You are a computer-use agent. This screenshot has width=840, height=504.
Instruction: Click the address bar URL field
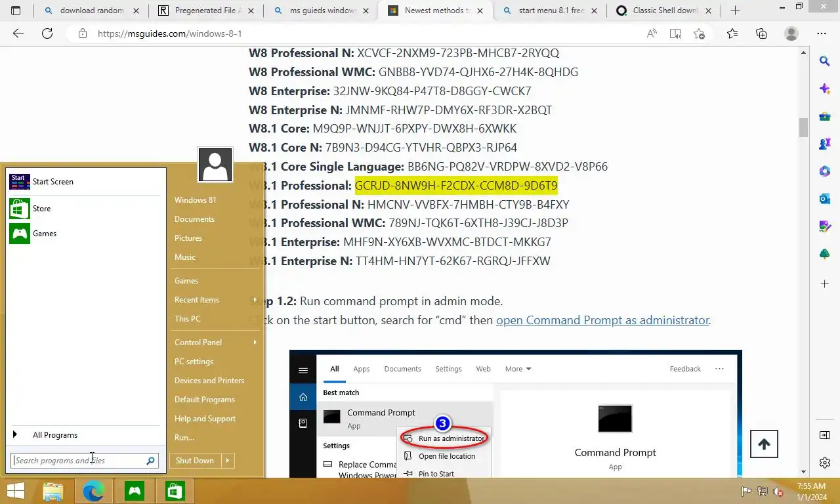(x=354, y=33)
